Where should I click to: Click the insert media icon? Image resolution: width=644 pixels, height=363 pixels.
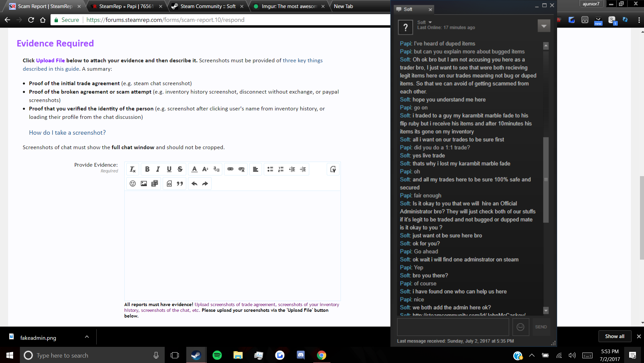(155, 184)
